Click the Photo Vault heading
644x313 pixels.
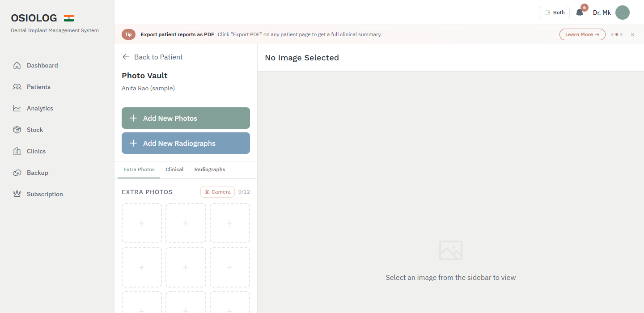point(144,76)
